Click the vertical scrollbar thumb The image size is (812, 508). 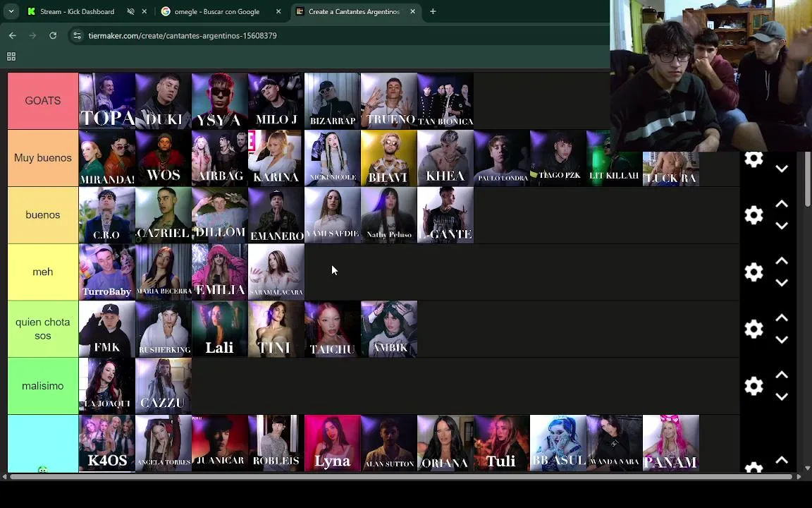[x=808, y=179]
